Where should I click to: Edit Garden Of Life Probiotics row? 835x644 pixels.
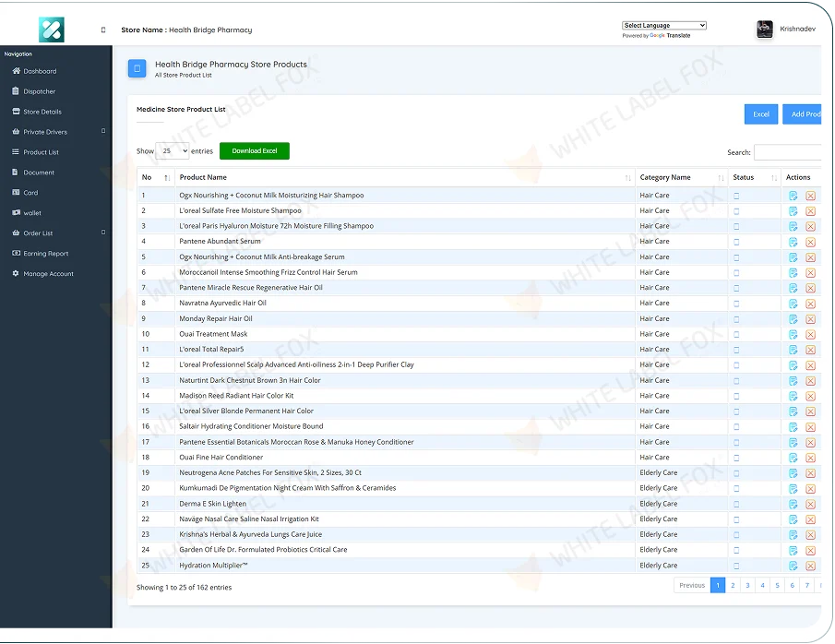click(x=793, y=551)
